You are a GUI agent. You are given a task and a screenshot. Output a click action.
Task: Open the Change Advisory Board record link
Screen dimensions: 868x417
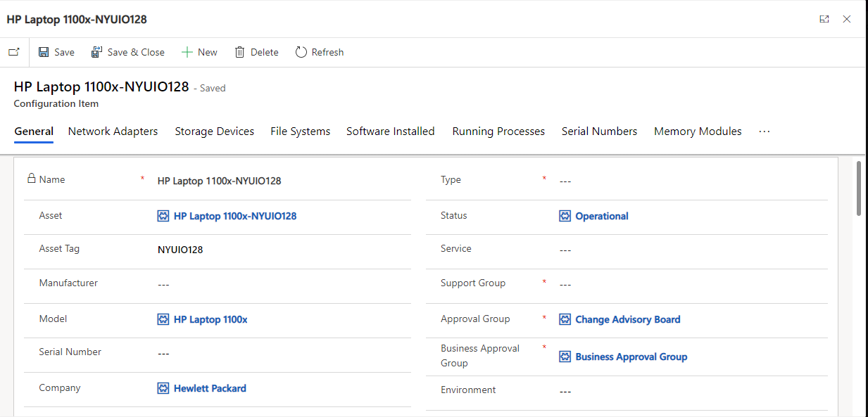point(628,319)
